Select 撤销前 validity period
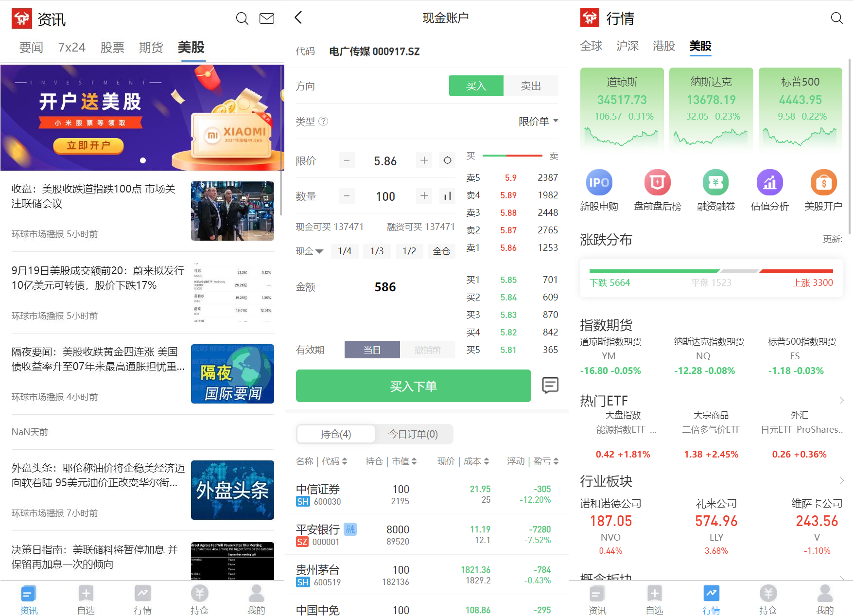 [428, 350]
